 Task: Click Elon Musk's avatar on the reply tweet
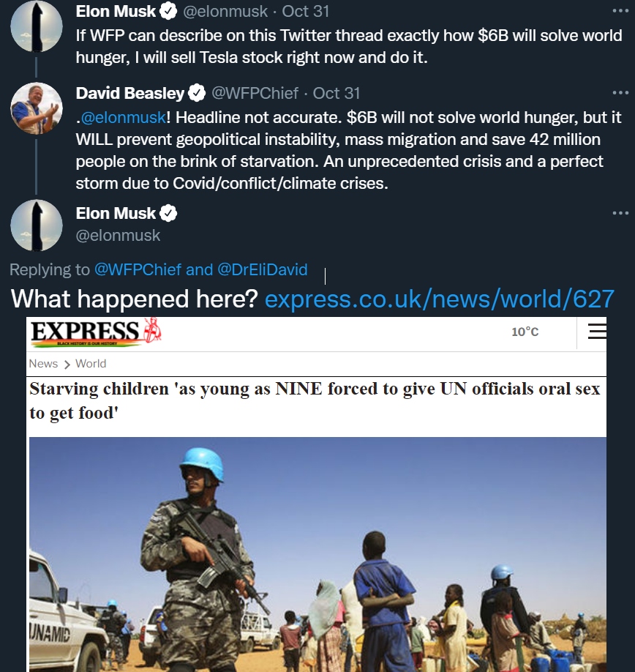click(36, 225)
